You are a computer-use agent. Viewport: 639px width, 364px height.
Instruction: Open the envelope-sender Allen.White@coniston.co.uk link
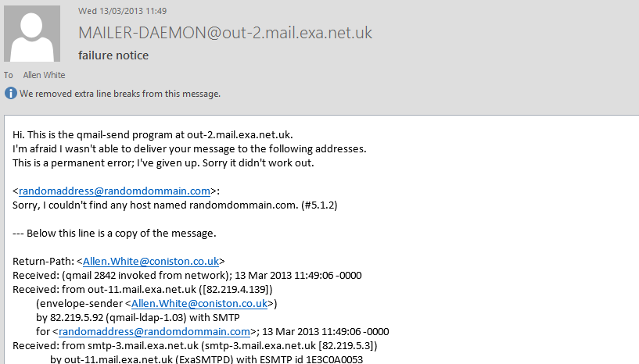click(199, 303)
